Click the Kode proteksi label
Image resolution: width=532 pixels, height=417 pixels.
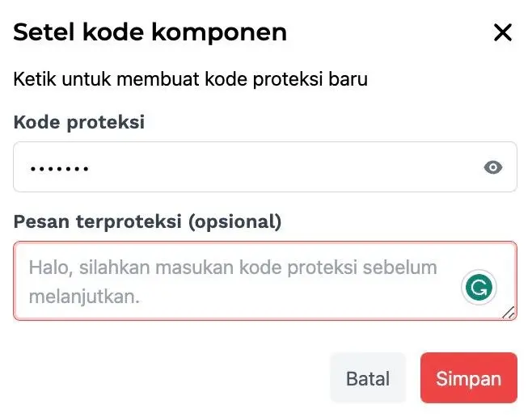click(x=79, y=122)
